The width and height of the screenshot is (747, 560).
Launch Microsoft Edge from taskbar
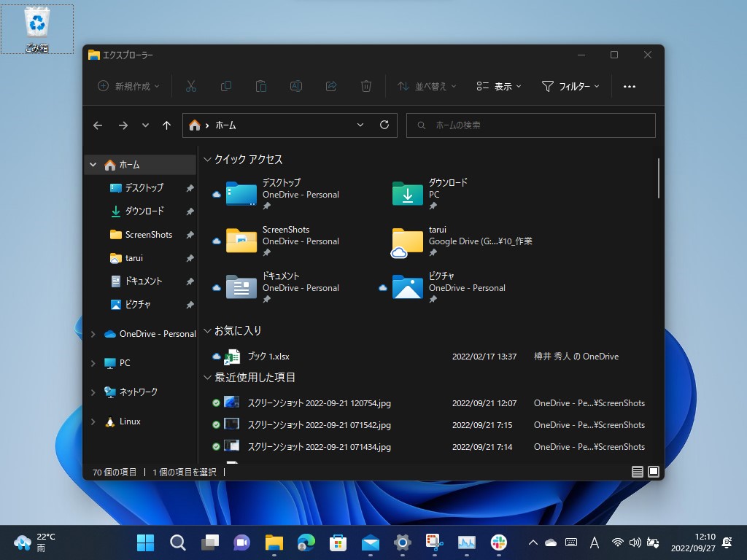pos(306,542)
